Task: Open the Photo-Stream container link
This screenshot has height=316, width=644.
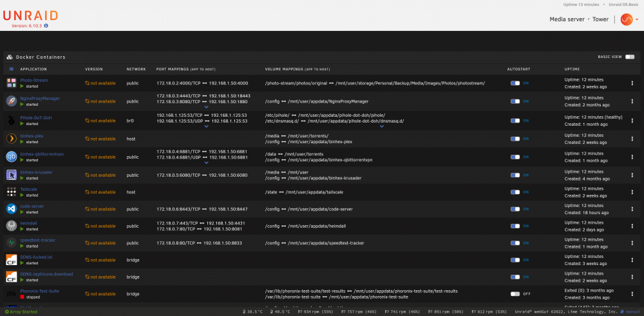Action: [34, 80]
